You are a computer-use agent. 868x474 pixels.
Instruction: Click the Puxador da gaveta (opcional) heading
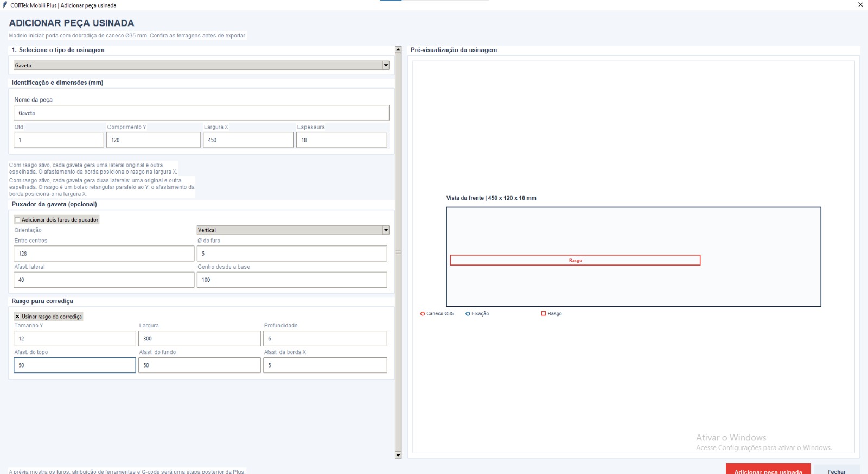click(54, 205)
